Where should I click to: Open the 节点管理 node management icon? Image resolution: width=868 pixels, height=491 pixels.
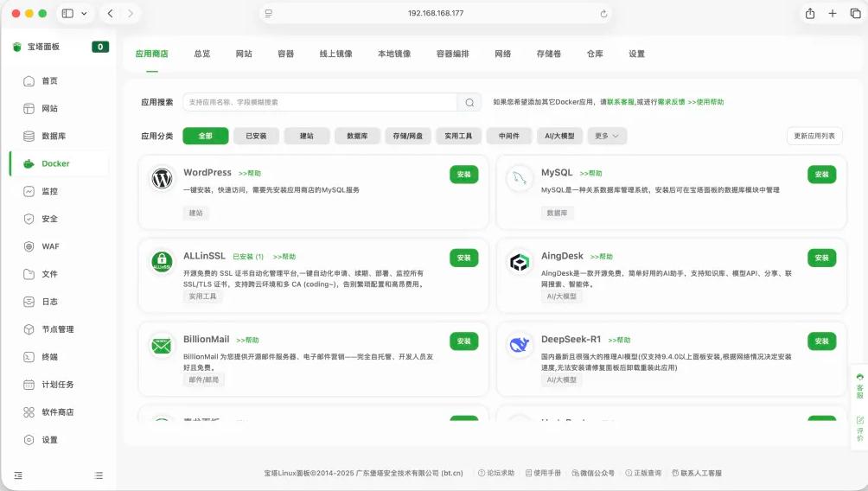pos(29,329)
